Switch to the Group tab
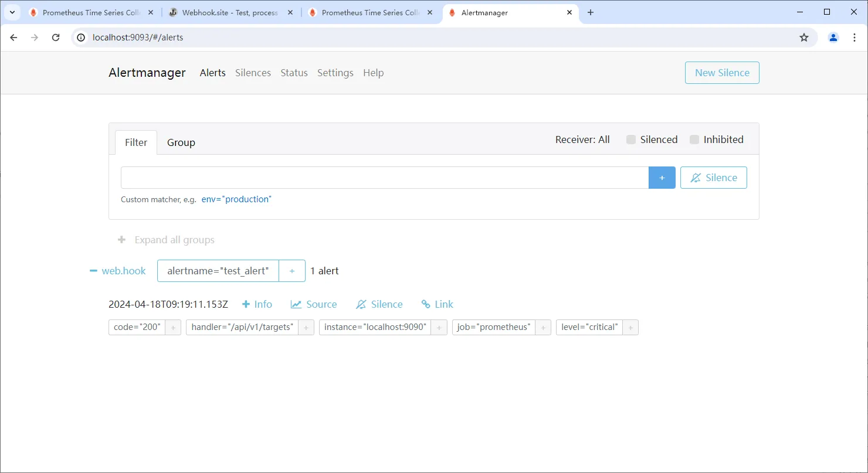 click(x=181, y=142)
